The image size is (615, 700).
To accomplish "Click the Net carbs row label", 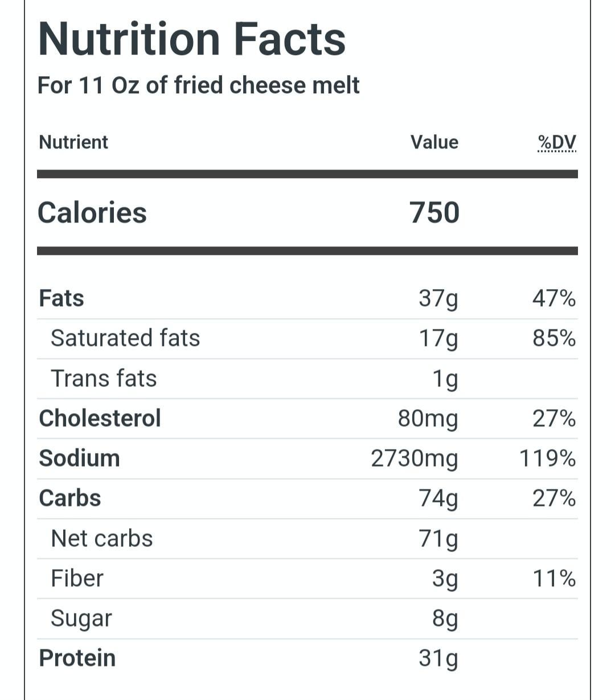I will [x=102, y=538].
